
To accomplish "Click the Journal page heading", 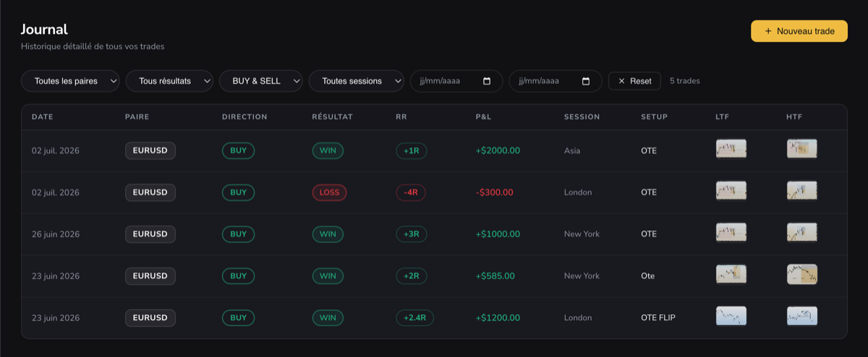I will click(44, 30).
